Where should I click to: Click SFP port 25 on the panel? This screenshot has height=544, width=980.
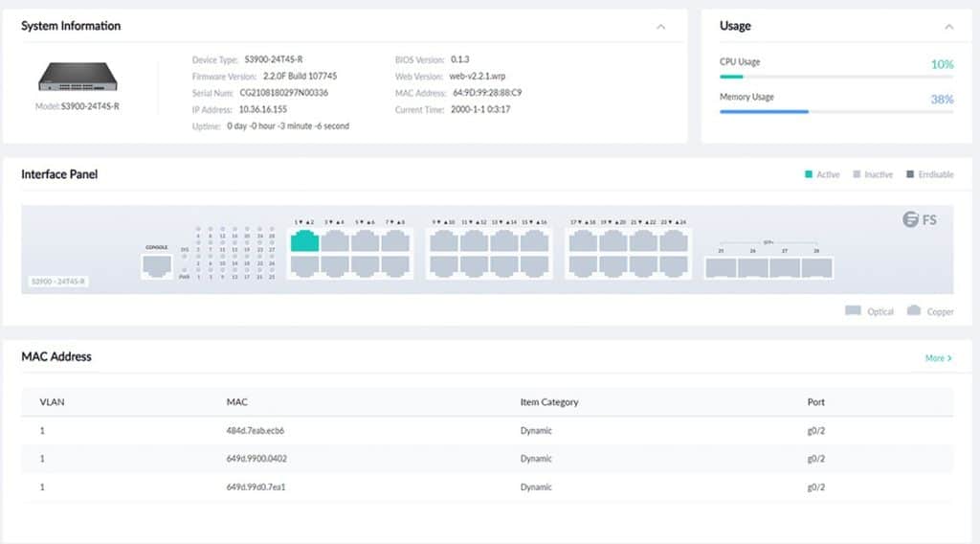721,266
